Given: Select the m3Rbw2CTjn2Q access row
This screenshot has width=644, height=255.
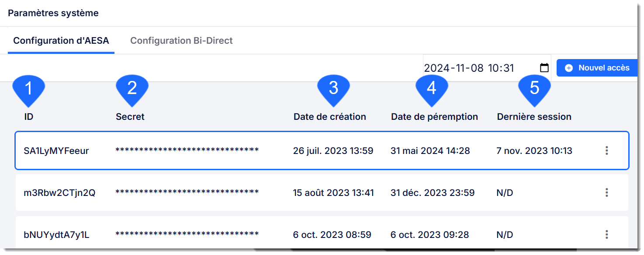Looking at the screenshot, I should (x=322, y=192).
